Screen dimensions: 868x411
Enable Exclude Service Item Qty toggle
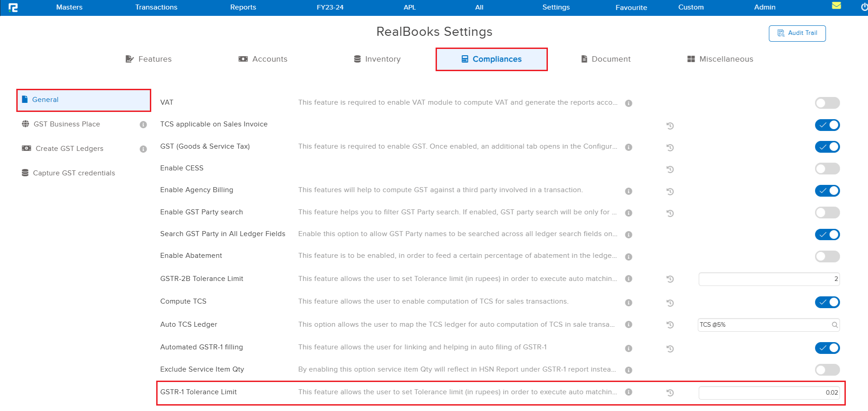point(827,370)
